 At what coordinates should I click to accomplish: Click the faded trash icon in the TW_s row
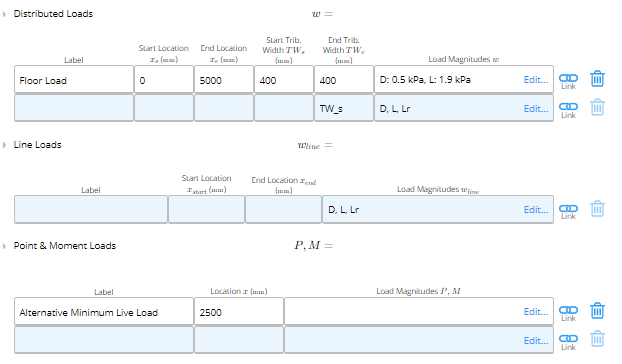click(597, 107)
